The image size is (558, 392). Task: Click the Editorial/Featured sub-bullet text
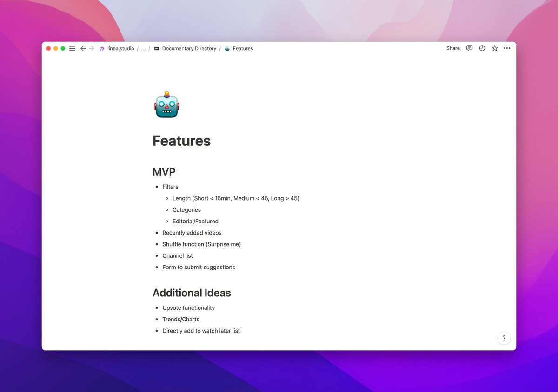(x=195, y=222)
